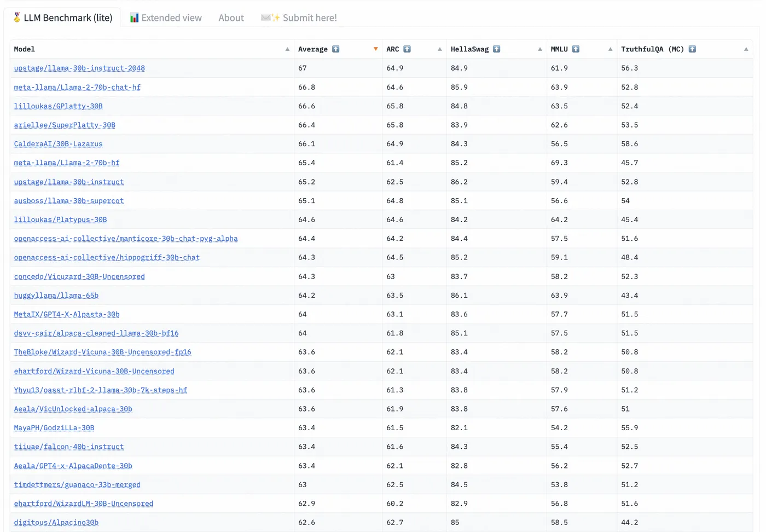Open upstage/llama-30b-instruct-2048 model link
Image resolution: width=766 pixels, height=532 pixels.
pyautogui.click(x=79, y=68)
